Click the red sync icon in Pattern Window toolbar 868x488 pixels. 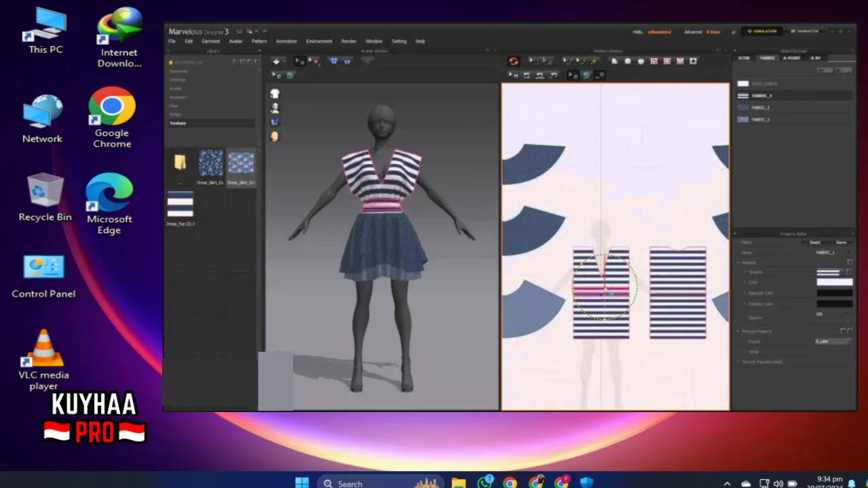513,61
